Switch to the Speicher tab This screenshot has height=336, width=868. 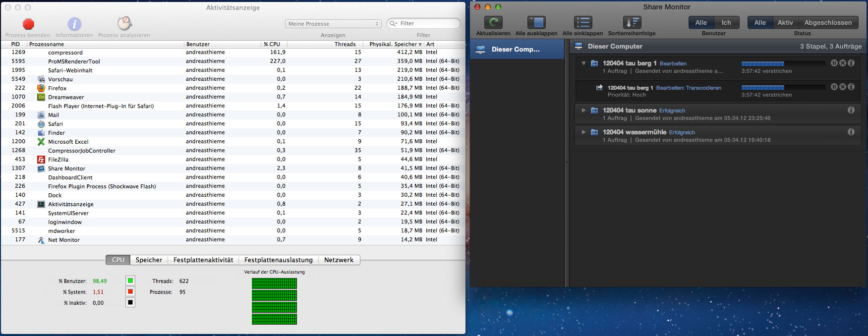[149, 260]
